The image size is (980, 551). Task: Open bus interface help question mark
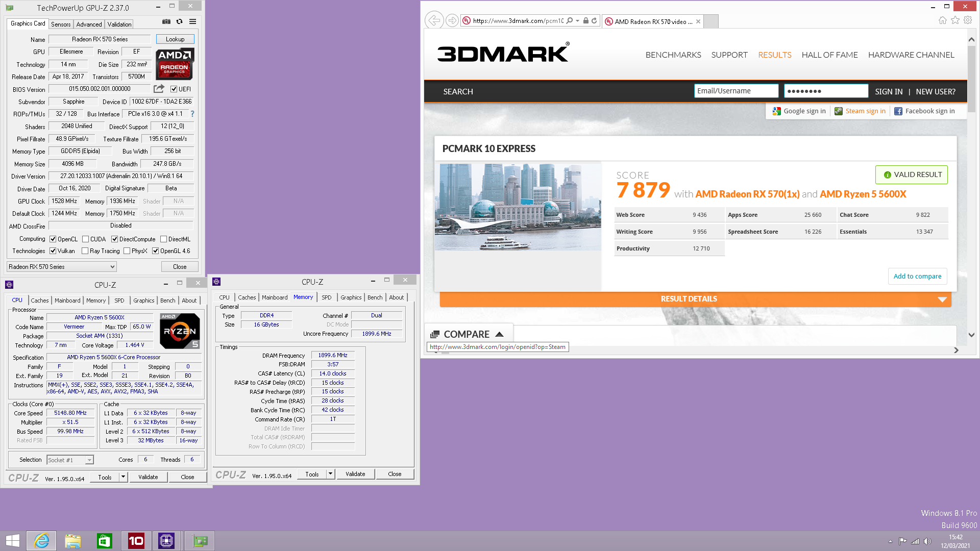192,114
